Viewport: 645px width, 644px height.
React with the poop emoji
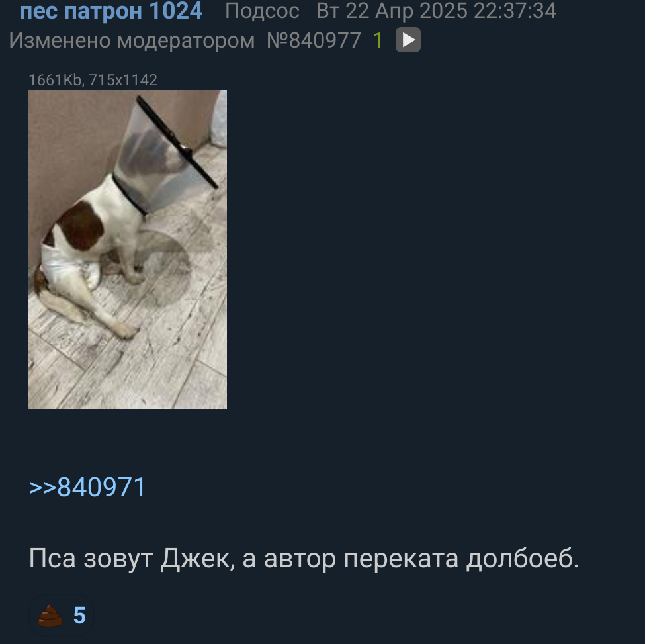(x=50, y=616)
